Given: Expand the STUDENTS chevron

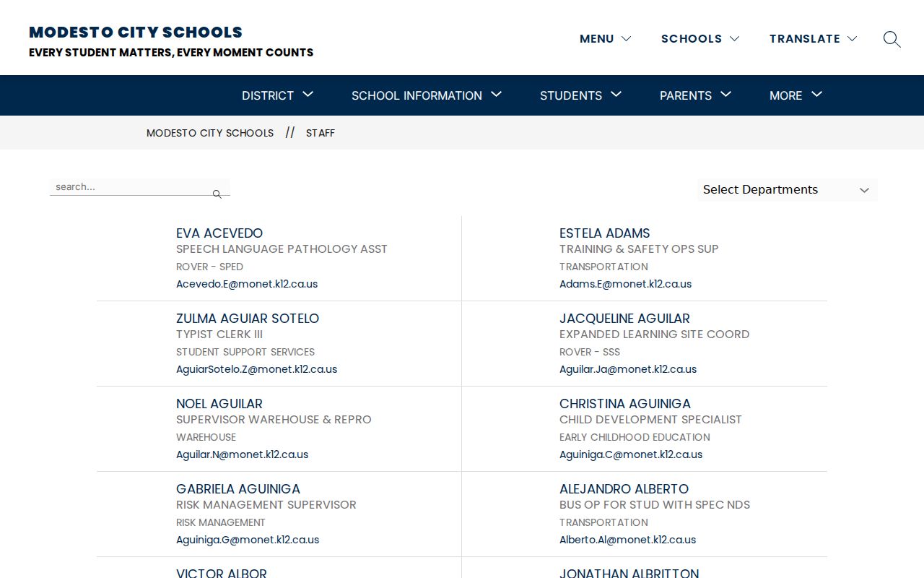Looking at the screenshot, I should pos(616,95).
